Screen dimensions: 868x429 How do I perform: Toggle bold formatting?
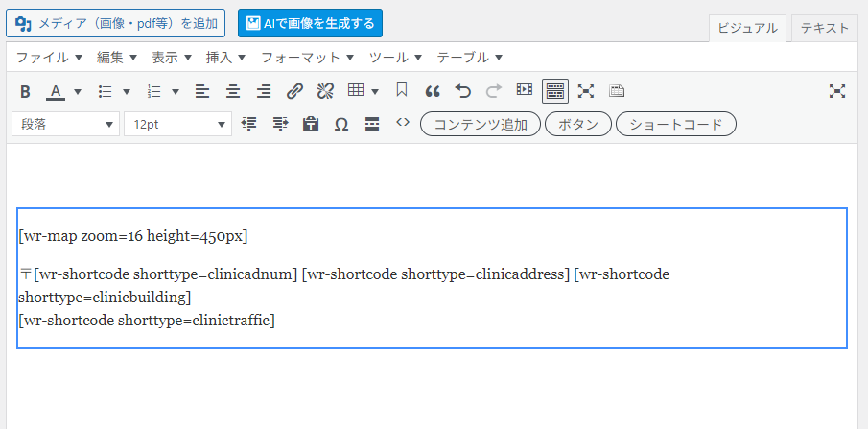25,91
